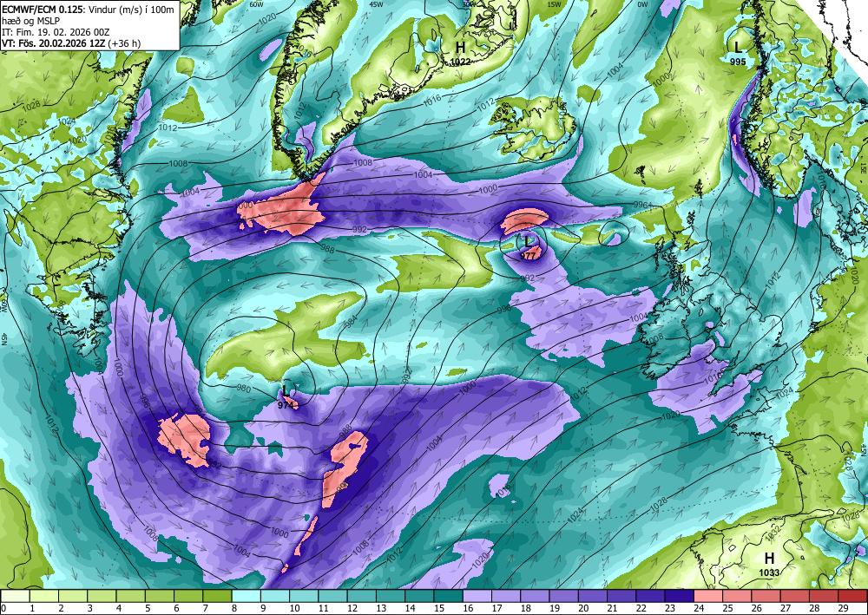
Task: Click the salmon legend swatch labeled 24
Action: (708, 596)
